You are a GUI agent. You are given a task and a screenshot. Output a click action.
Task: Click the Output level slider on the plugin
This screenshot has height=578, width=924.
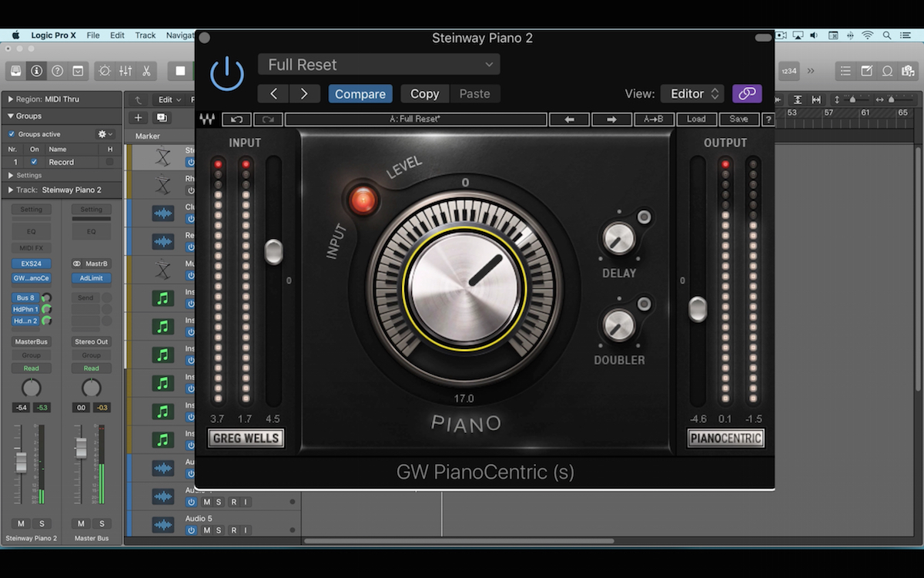pos(697,309)
